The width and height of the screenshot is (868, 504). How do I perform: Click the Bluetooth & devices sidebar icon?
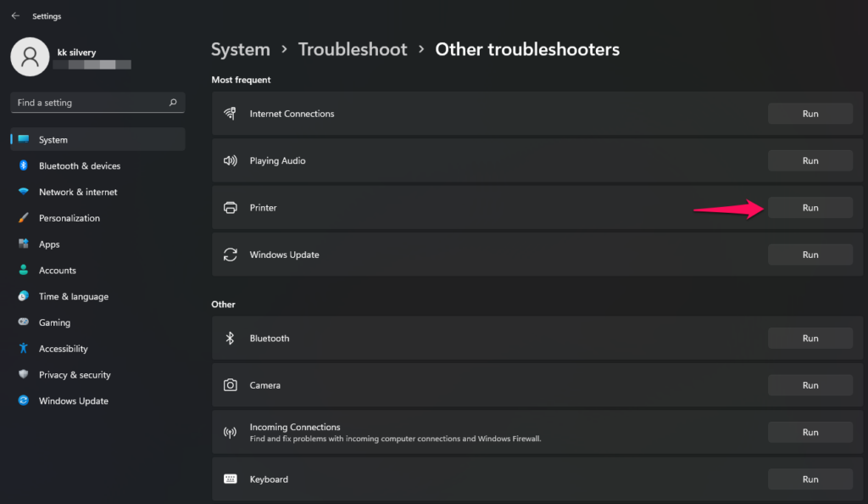[23, 165]
